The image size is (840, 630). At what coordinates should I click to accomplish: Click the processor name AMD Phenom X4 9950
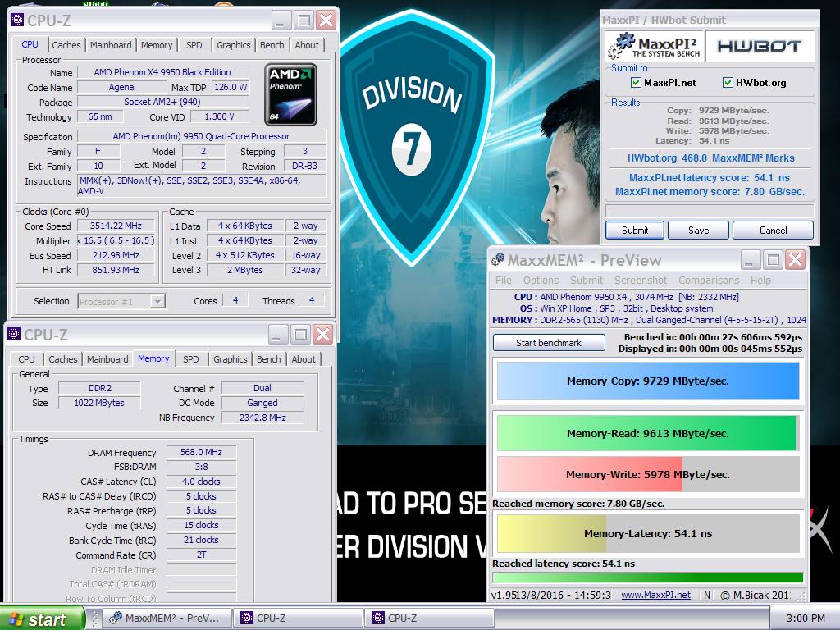(162, 72)
